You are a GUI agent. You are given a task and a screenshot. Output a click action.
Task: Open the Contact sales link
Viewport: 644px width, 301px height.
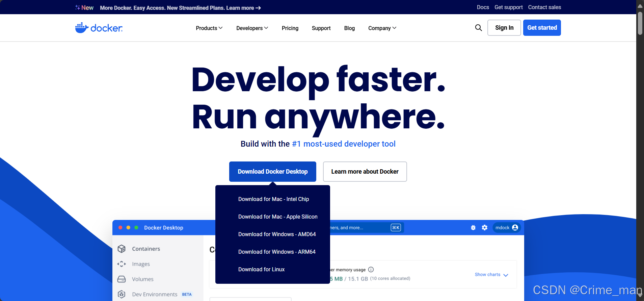point(544,7)
